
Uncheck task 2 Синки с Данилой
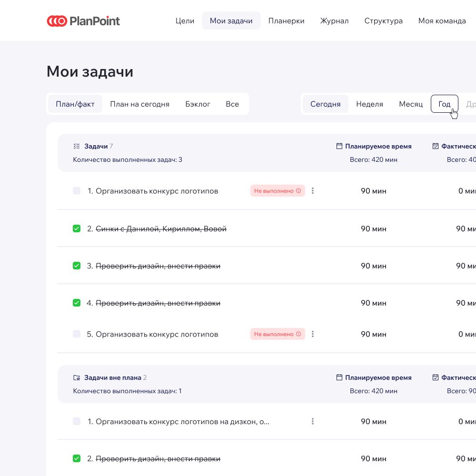click(x=77, y=228)
